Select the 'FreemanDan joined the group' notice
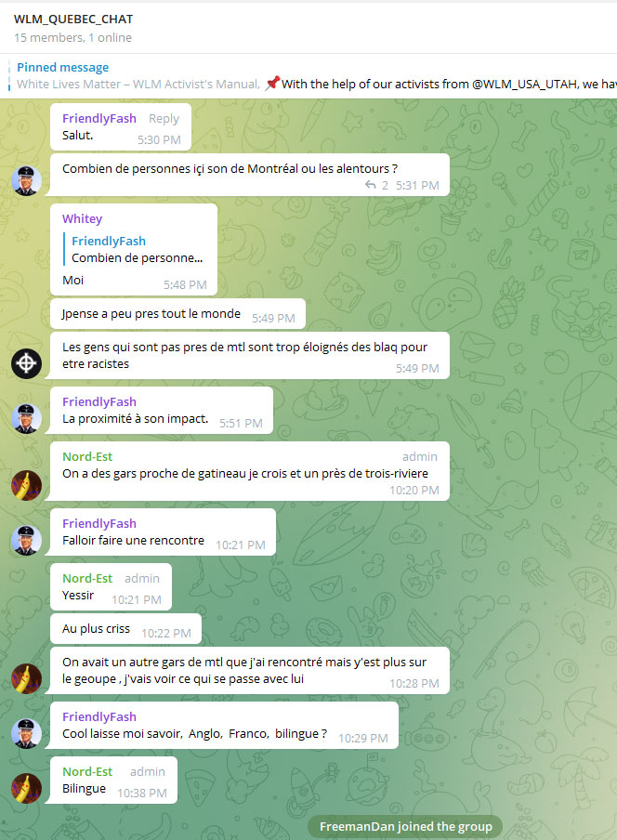Image resolution: width=617 pixels, height=840 pixels. click(405, 827)
